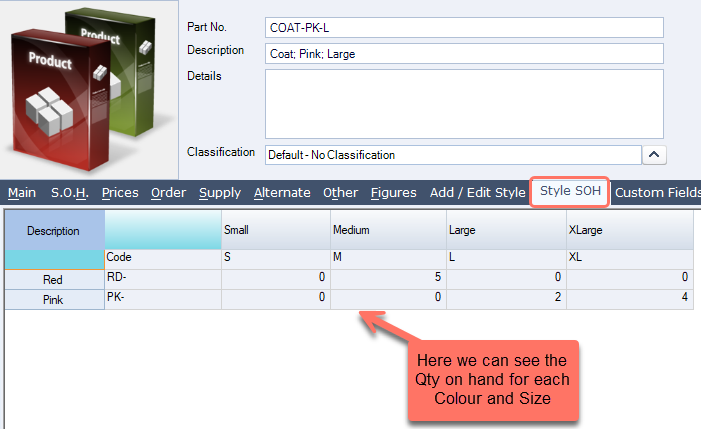Screen dimensions: 701x429
Task: Select the Pink row header
Action: [x=55, y=299]
